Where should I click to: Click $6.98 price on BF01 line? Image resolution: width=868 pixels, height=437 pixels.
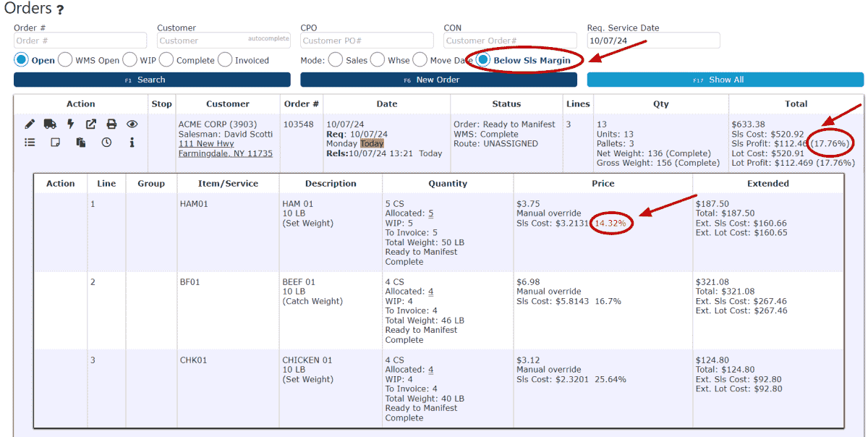click(528, 282)
